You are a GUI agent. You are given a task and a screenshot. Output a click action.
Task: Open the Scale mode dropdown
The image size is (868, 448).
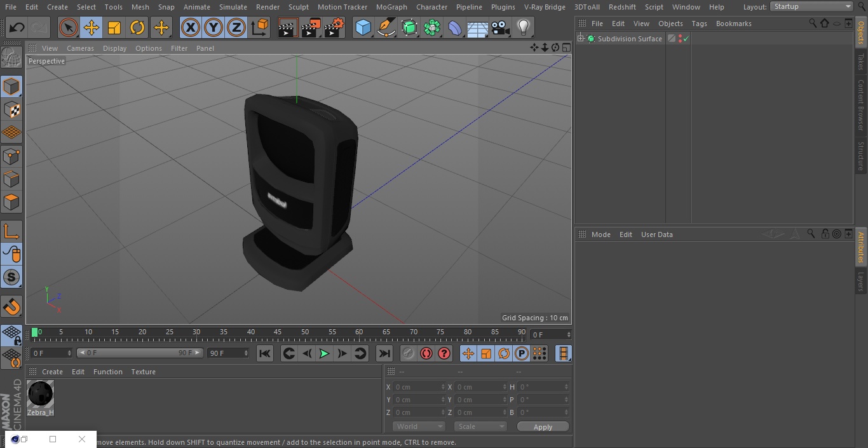click(480, 426)
